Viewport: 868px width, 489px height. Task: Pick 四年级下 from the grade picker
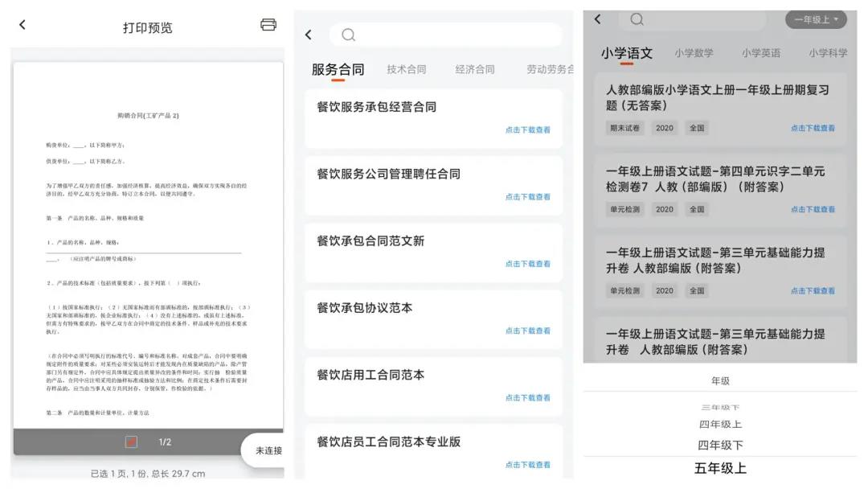(x=720, y=445)
